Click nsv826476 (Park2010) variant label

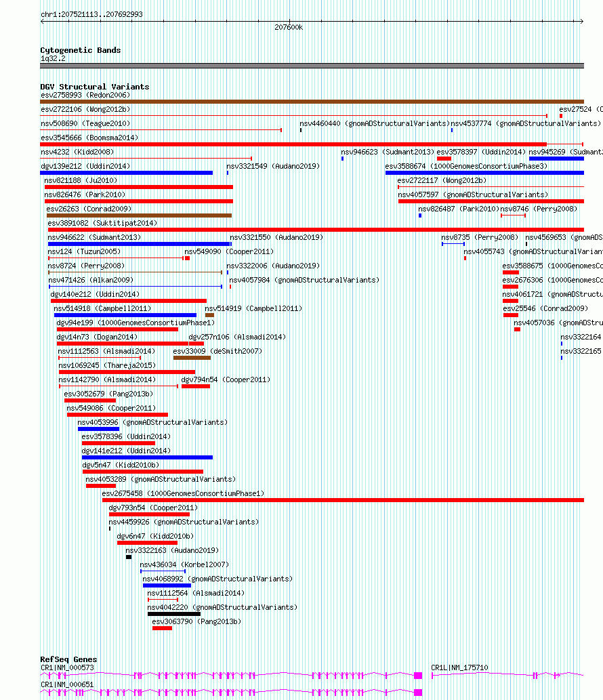[85, 195]
